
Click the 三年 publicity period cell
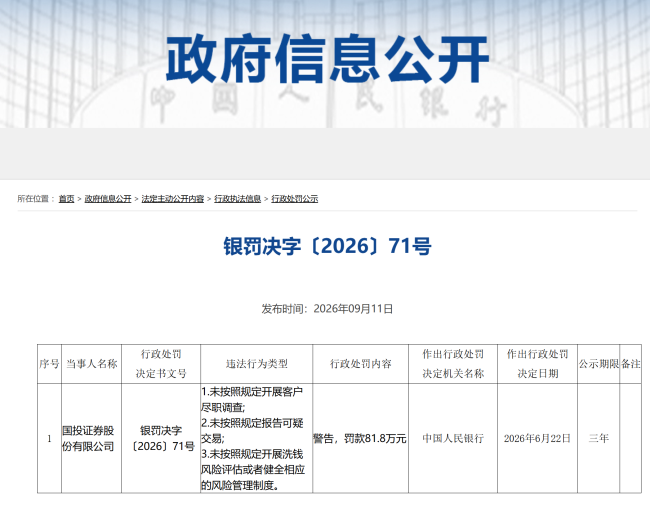coord(599,438)
